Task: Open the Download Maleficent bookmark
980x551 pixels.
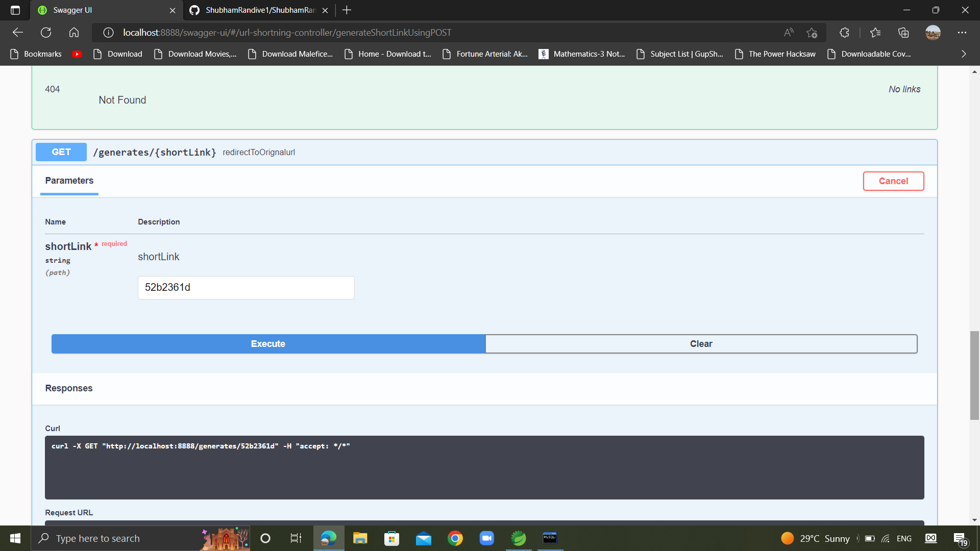Action: click(290, 54)
